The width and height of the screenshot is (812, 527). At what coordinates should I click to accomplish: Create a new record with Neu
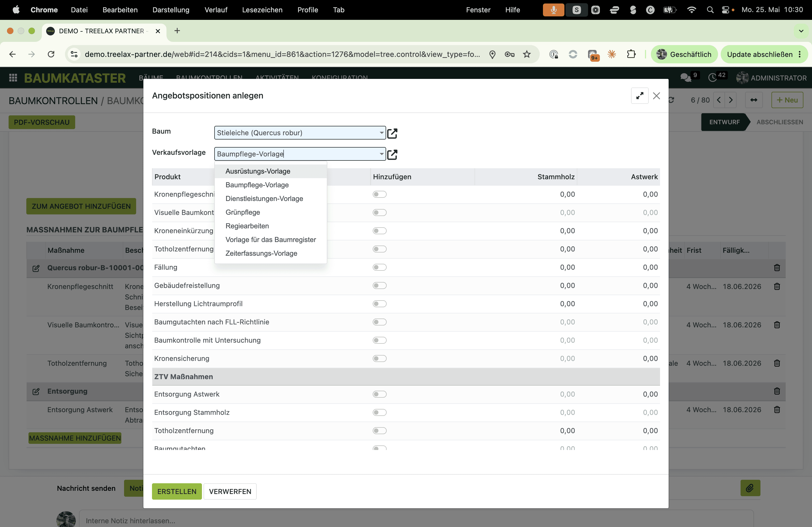click(x=787, y=100)
